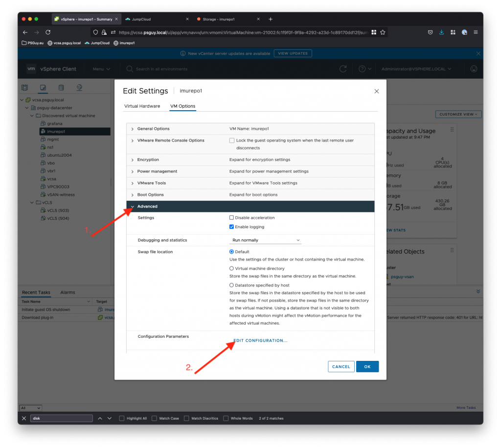Switch to the JumpCloud browser tab
The image size is (501, 448).
(x=156, y=19)
